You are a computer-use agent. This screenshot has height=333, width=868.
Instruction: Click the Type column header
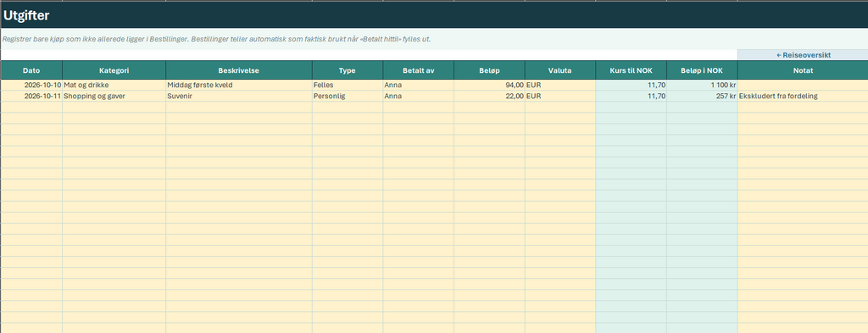348,70
